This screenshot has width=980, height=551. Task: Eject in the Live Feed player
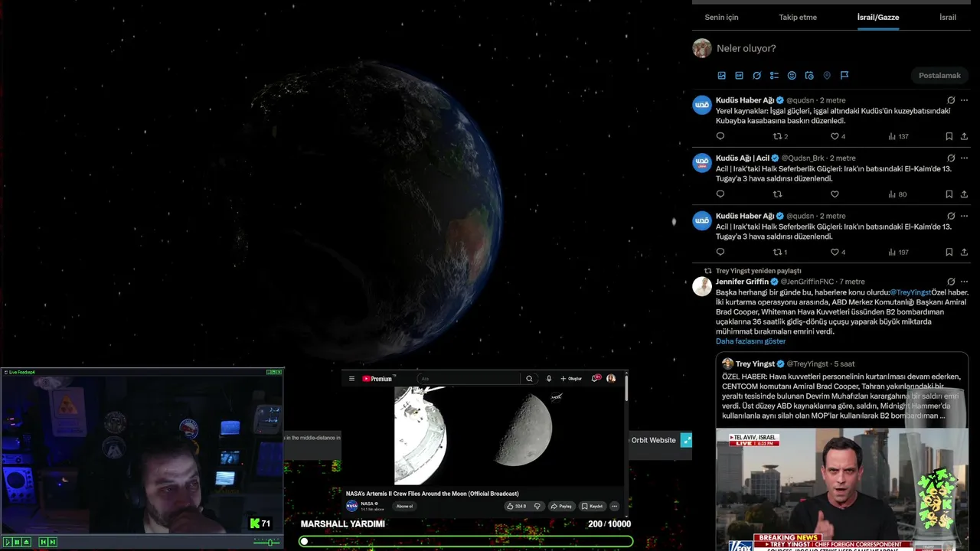26,542
